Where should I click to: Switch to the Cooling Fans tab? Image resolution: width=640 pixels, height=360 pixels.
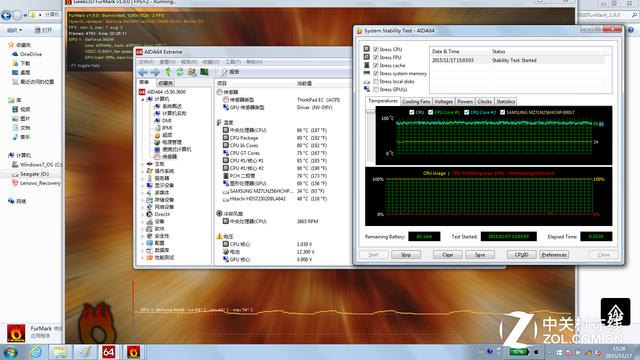pos(416,102)
